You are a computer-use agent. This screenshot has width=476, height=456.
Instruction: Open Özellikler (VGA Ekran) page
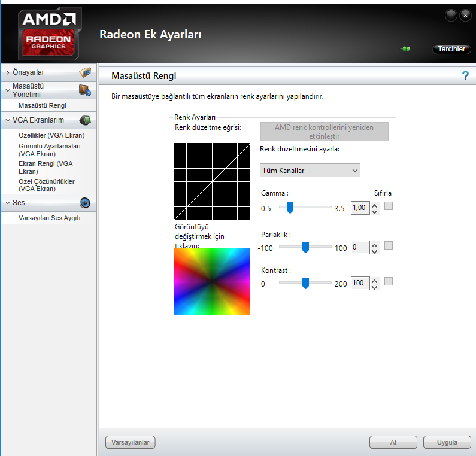point(51,135)
